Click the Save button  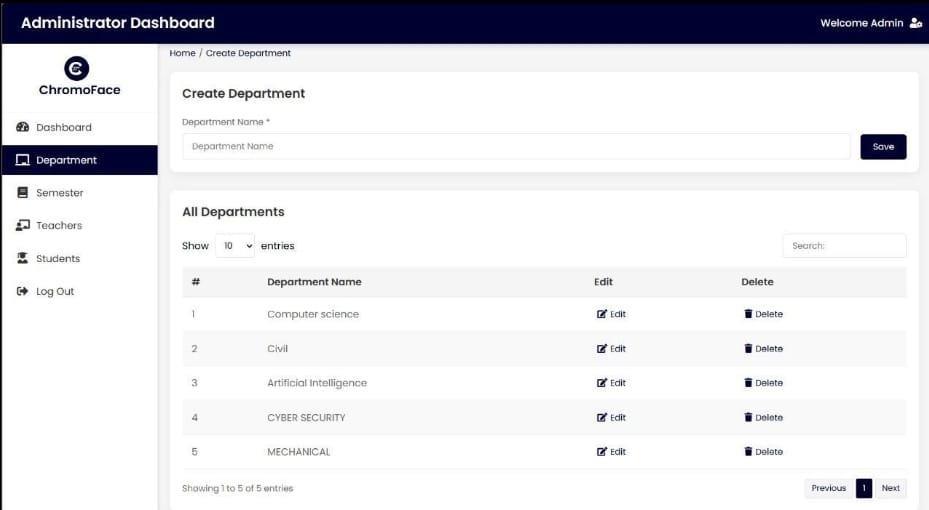(x=883, y=146)
